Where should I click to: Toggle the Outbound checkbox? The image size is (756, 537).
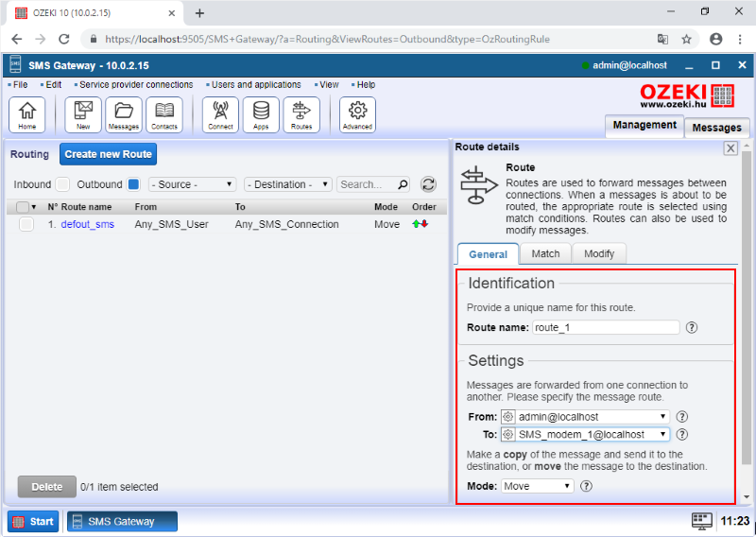point(133,184)
